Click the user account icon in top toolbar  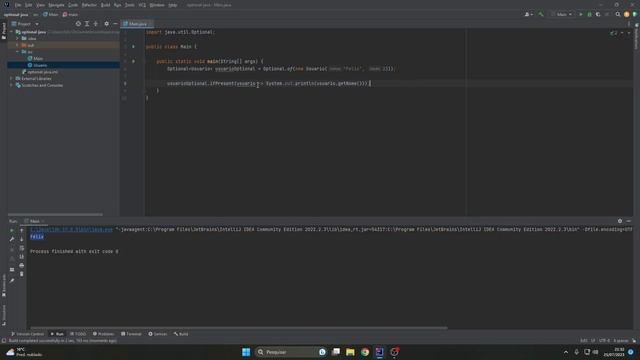(527, 14)
